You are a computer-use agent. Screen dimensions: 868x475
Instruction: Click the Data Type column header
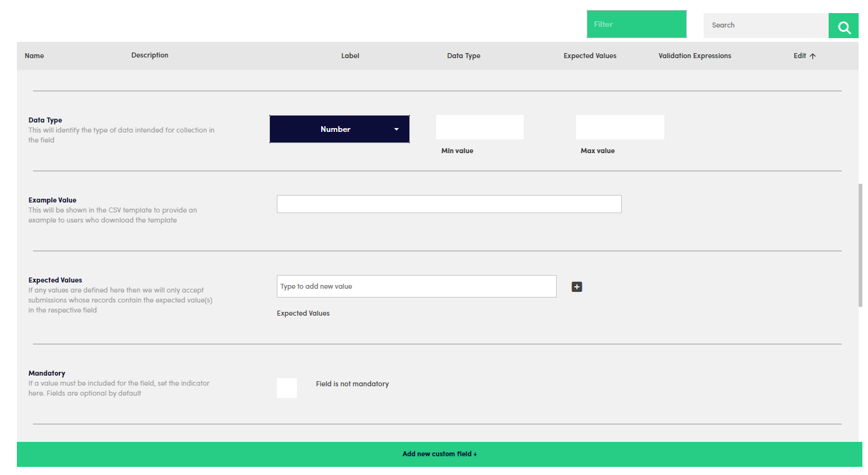pyautogui.click(x=464, y=56)
